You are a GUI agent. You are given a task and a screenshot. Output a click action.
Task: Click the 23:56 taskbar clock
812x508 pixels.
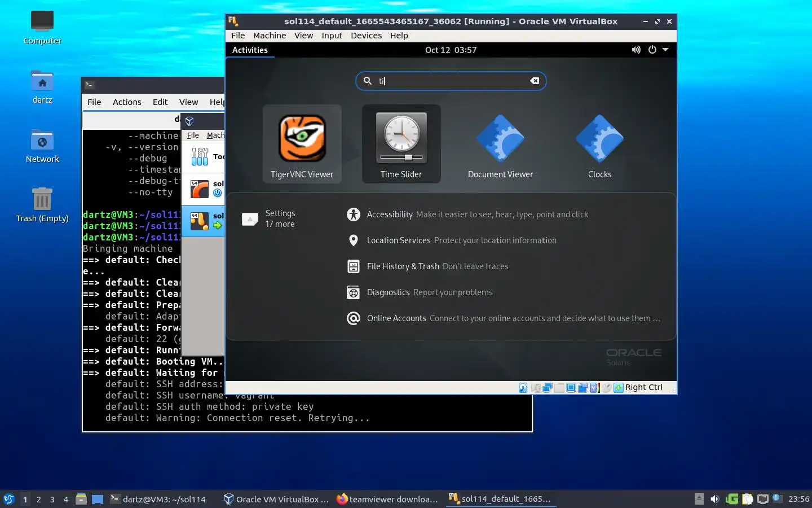pyautogui.click(x=798, y=499)
